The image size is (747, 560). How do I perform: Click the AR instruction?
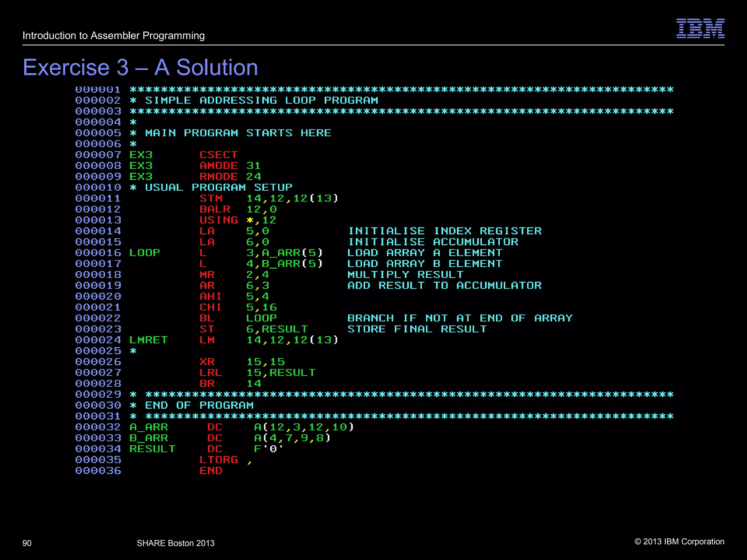click(x=207, y=285)
